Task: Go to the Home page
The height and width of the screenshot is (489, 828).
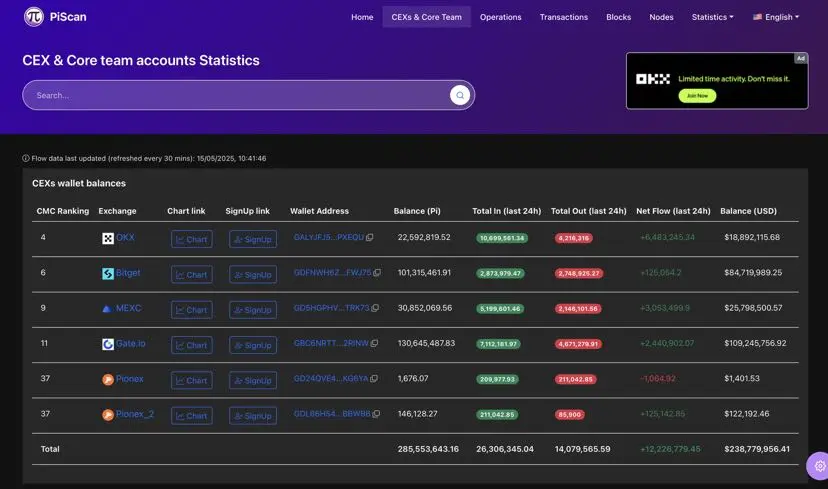Action: (362, 17)
